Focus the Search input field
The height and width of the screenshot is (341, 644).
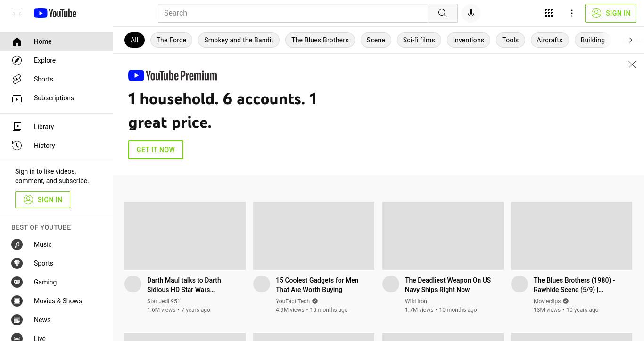tap(293, 13)
